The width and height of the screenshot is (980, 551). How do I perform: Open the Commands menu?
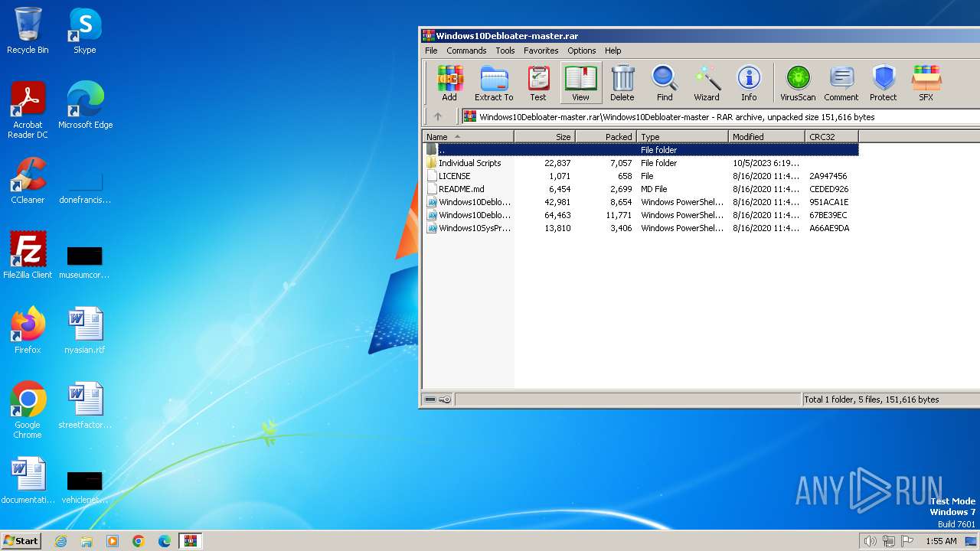point(466,51)
